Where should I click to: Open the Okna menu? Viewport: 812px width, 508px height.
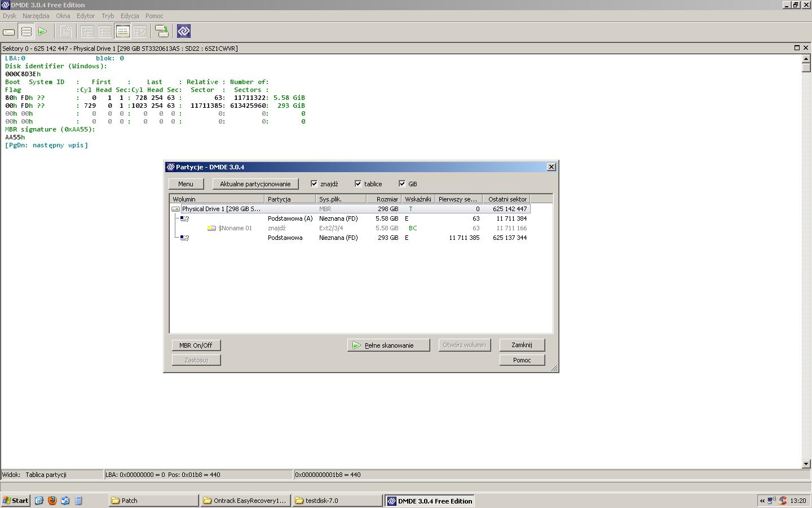coord(63,16)
